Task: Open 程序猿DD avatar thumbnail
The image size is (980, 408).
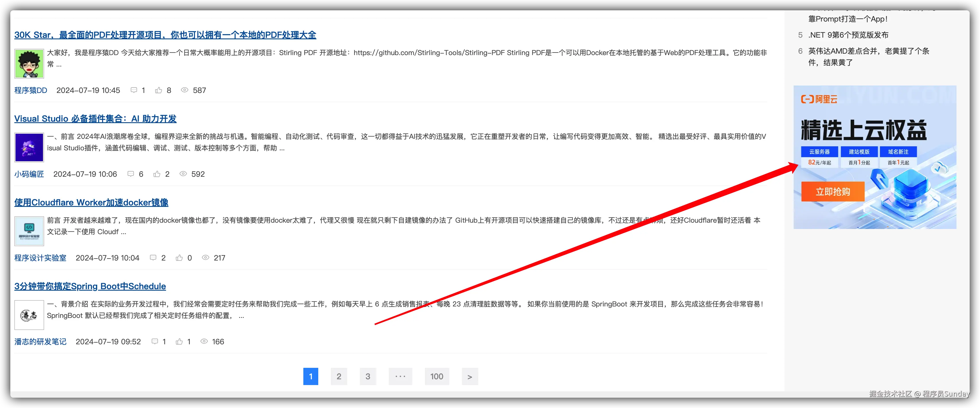Action: click(29, 64)
